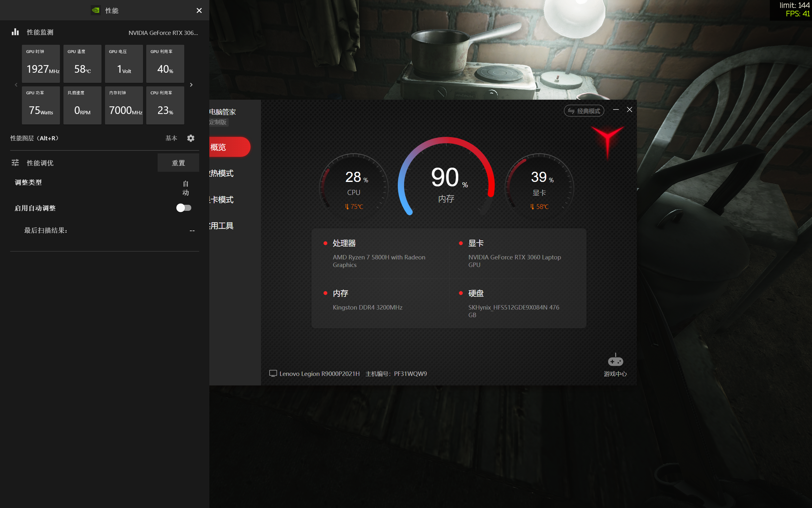Viewport: 812px width, 508px height.
Task: Select the 风扇速度 0 RPM tile
Action: coord(82,105)
